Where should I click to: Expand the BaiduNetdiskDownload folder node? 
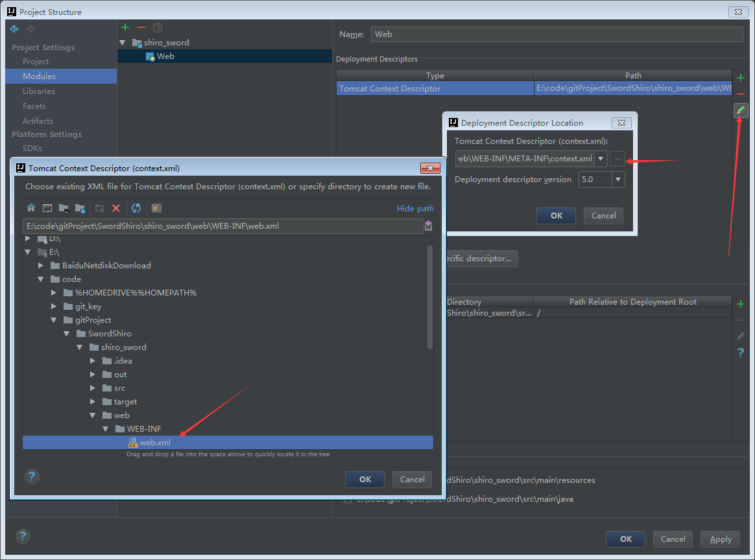[x=41, y=266]
